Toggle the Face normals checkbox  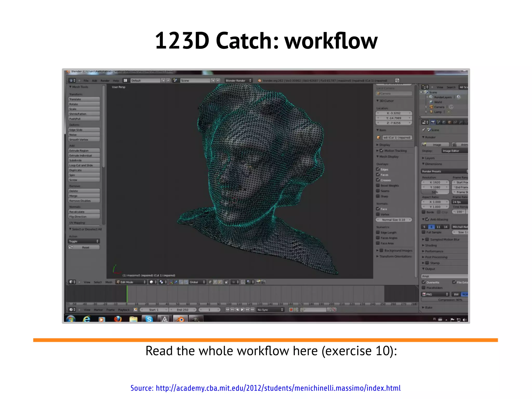378,209
